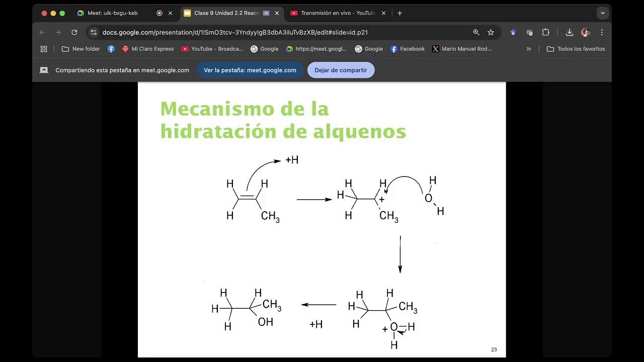Show more bookmarks with double chevron
Image resolution: width=644 pixels, height=362 pixels.
[x=529, y=49]
